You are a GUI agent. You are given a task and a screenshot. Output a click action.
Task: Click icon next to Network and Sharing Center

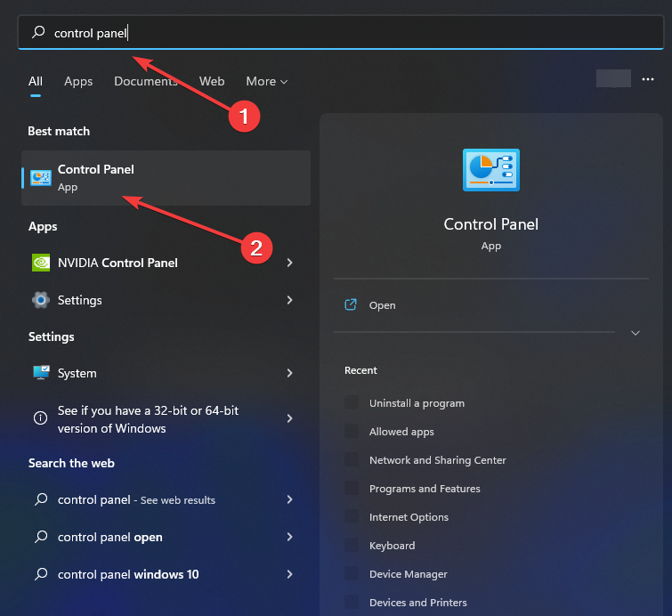pyautogui.click(x=352, y=460)
